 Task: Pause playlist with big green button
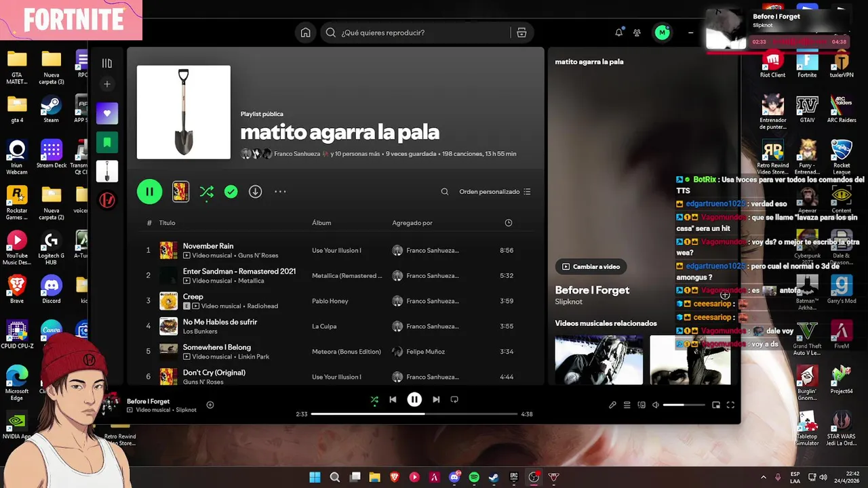point(149,192)
